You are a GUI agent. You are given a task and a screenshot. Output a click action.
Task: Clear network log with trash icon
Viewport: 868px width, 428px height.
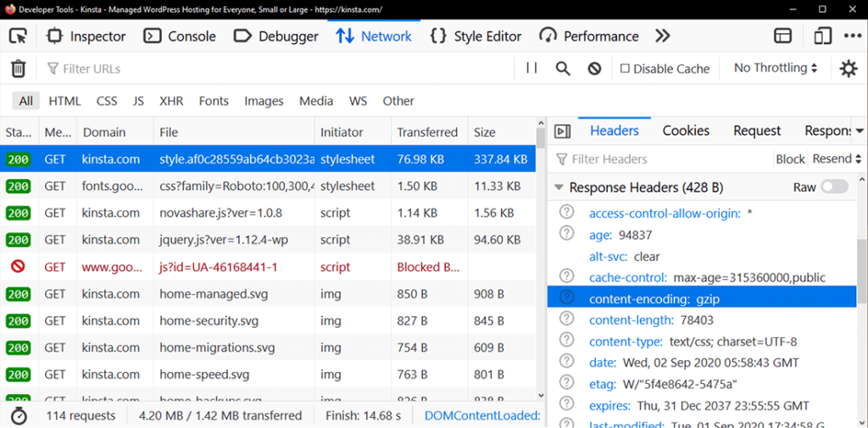[x=18, y=69]
